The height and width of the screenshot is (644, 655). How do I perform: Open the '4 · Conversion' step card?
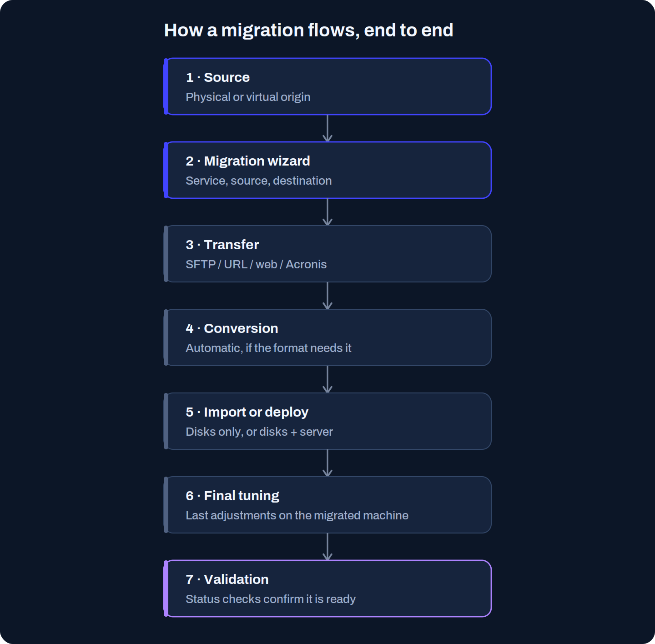(327, 337)
